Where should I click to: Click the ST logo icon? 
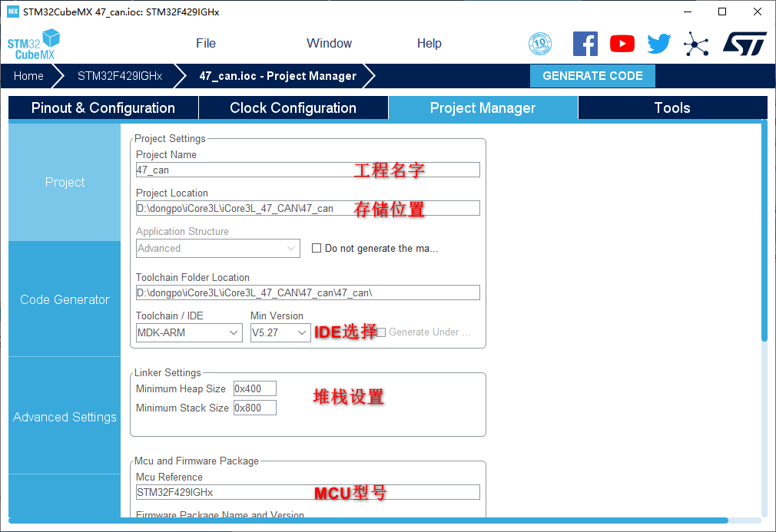[x=744, y=44]
